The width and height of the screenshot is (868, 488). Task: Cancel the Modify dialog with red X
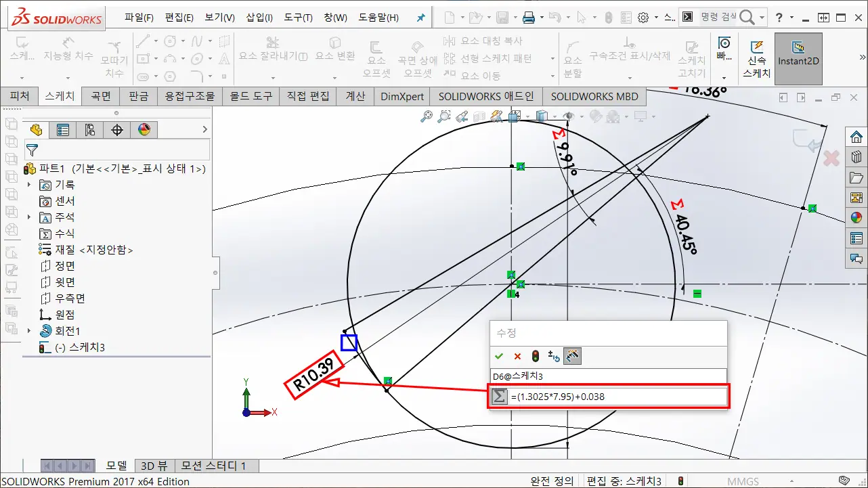(x=517, y=356)
